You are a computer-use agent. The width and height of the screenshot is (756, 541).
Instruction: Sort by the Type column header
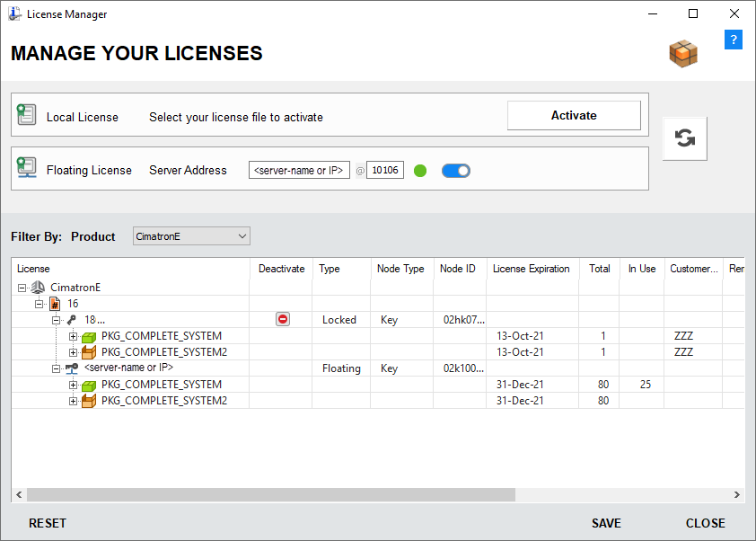342,269
